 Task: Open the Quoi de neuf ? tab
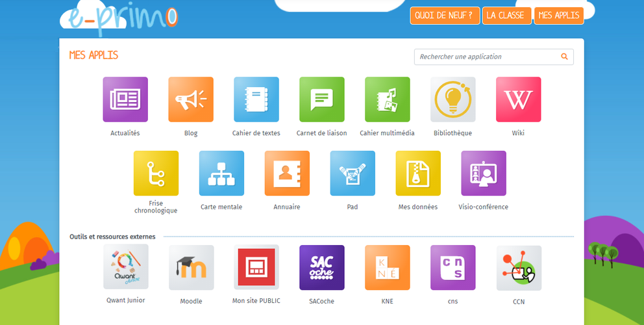tap(445, 16)
